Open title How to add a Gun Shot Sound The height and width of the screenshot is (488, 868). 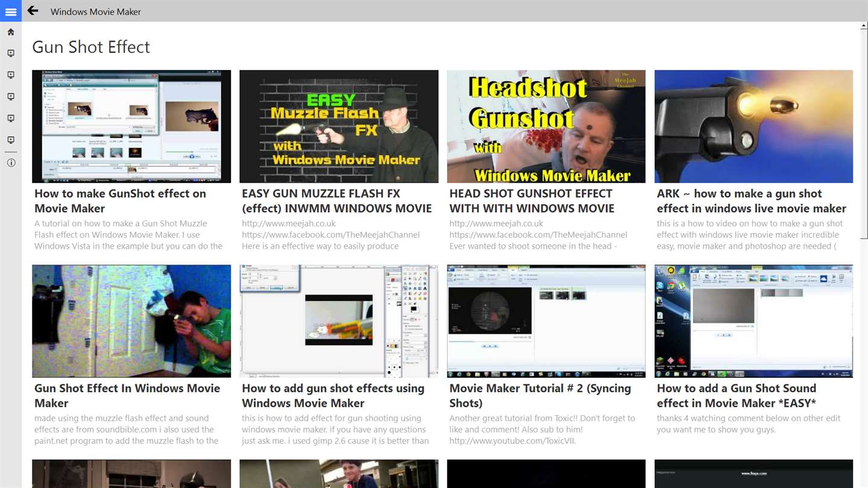point(737,396)
